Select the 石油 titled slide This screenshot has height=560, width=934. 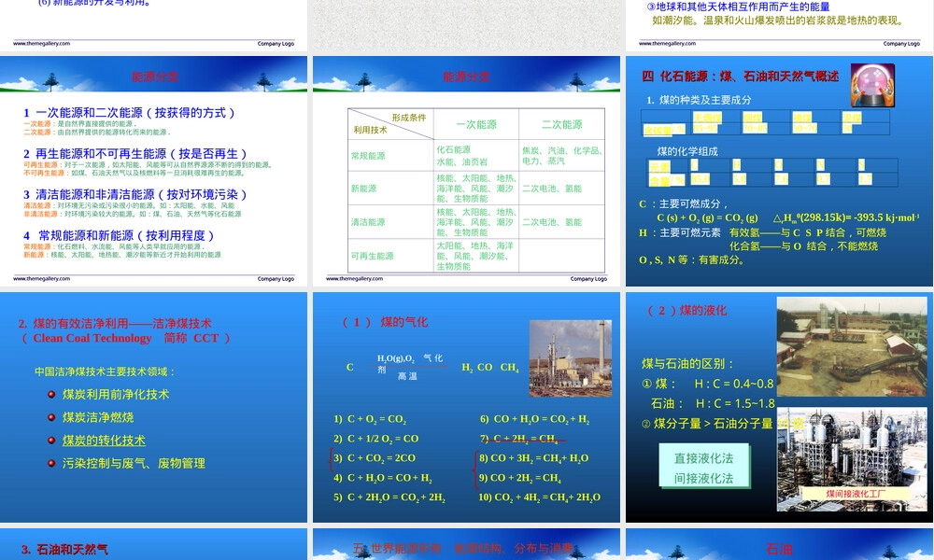pos(779,544)
